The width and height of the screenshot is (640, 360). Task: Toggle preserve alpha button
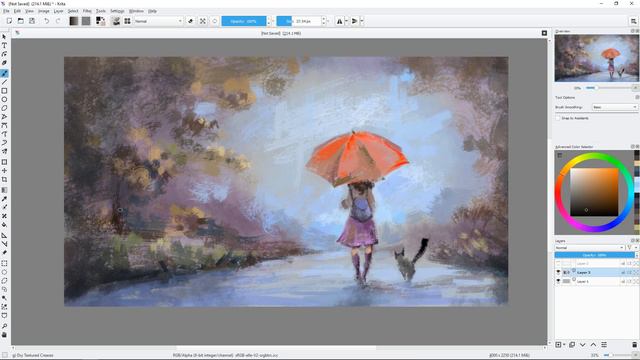point(203,21)
